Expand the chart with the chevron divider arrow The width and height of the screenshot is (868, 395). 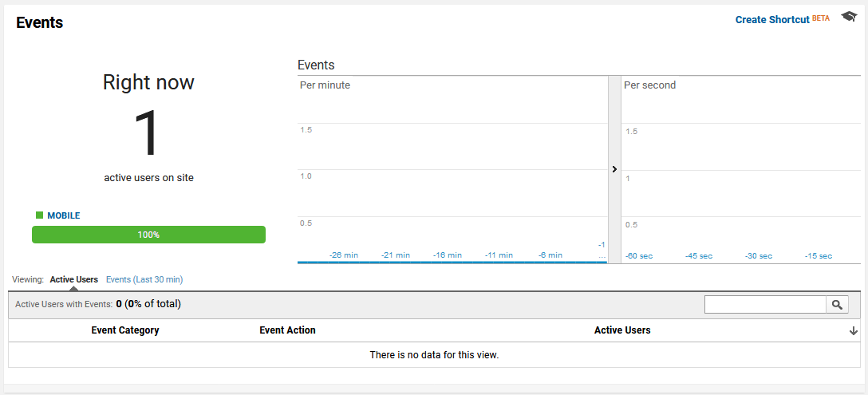(614, 169)
